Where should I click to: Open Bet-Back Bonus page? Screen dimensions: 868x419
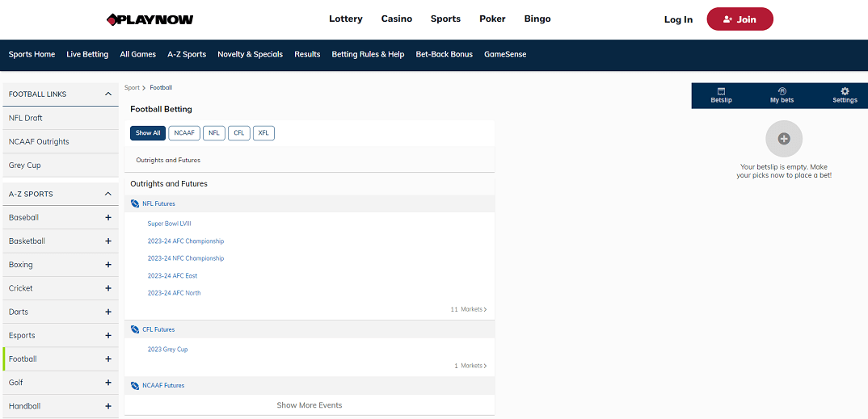point(444,54)
